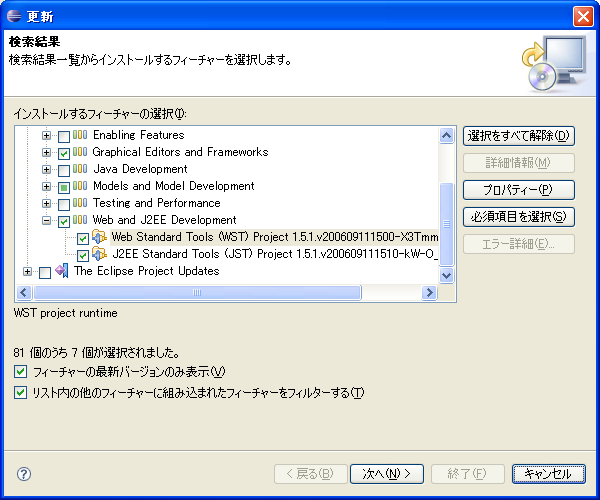600x500 pixels.
Task: Collapse the Web and J2EE Development node
Action: (46, 221)
